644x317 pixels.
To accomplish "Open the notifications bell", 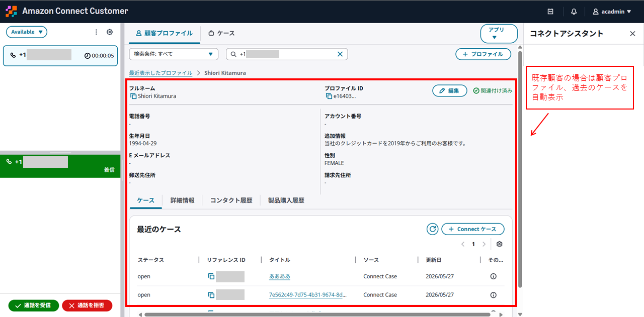I will point(574,12).
